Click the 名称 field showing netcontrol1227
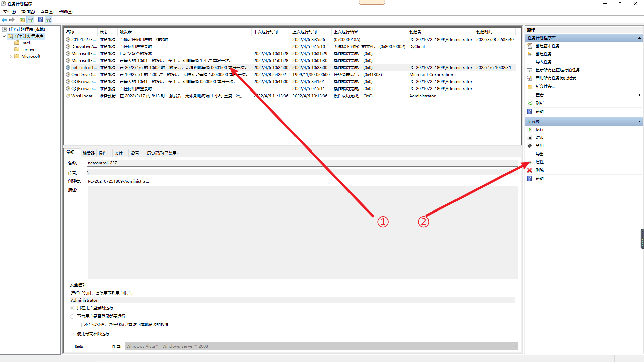This screenshot has width=644, height=362. pyautogui.click(x=302, y=163)
